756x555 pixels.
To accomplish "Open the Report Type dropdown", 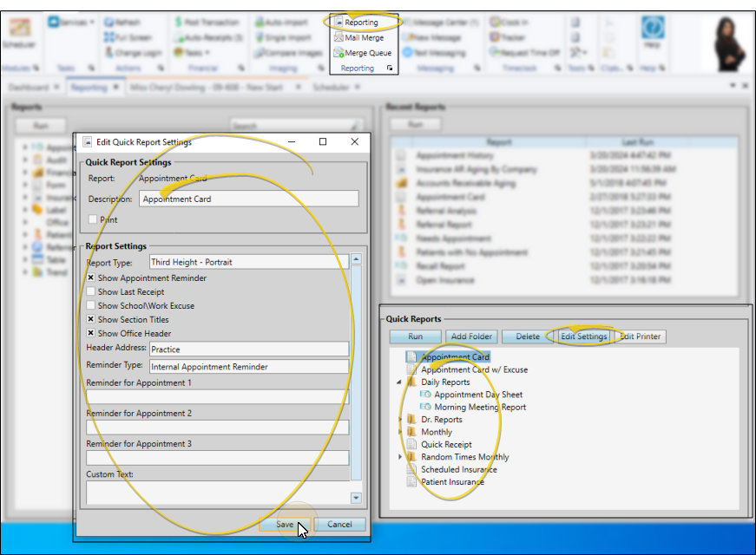I will pos(248,262).
